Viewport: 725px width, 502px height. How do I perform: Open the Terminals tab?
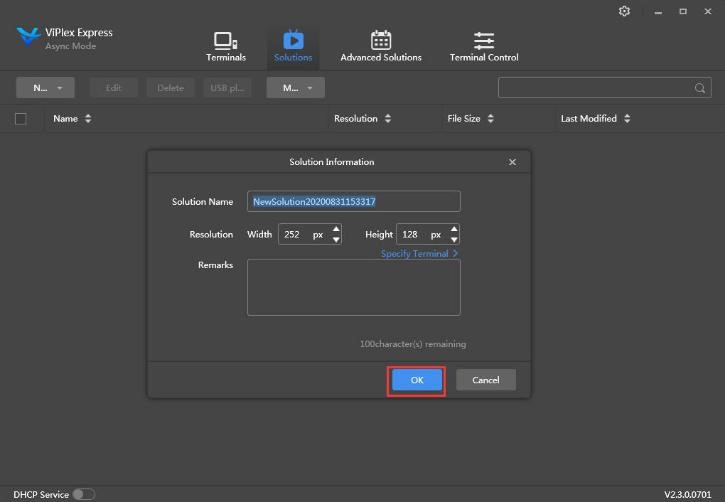click(x=226, y=47)
